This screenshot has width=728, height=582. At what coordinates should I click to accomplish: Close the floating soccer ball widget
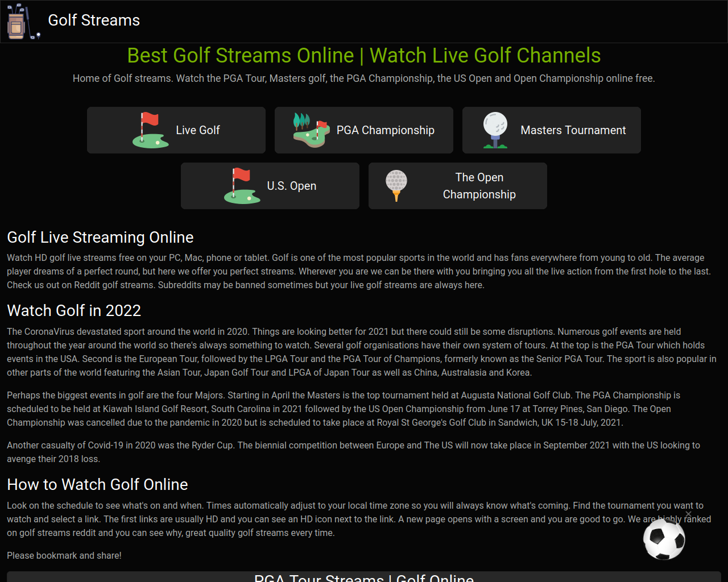(x=688, y=514)
